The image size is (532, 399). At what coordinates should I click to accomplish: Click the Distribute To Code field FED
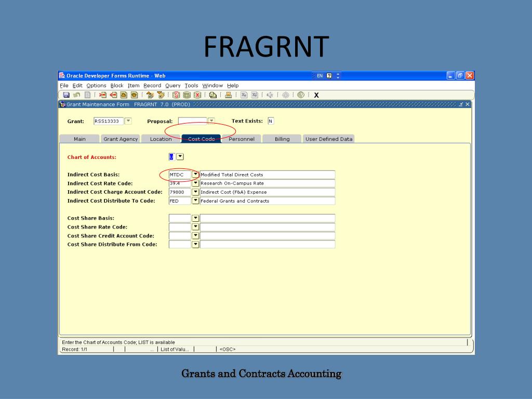point(180,201)
